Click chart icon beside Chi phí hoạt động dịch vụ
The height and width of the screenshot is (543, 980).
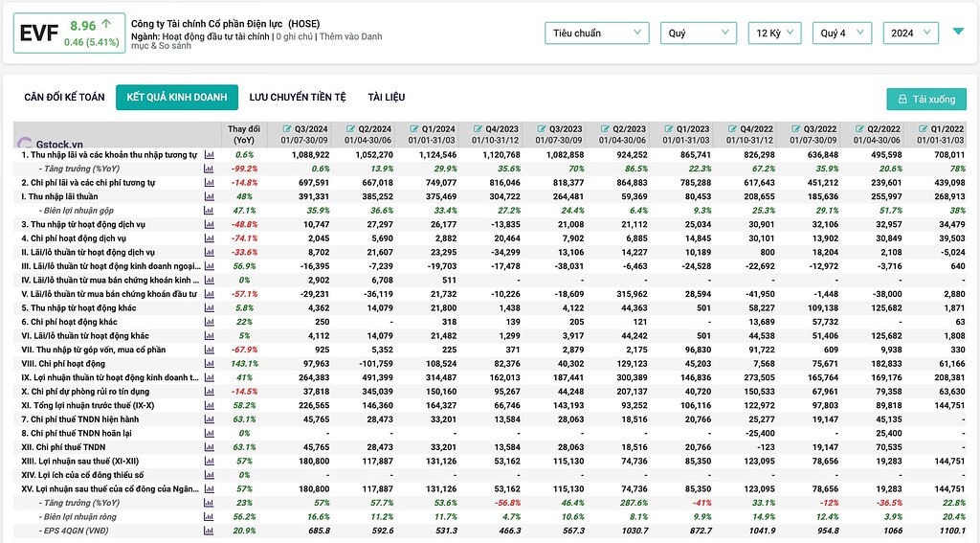[209, 238]
